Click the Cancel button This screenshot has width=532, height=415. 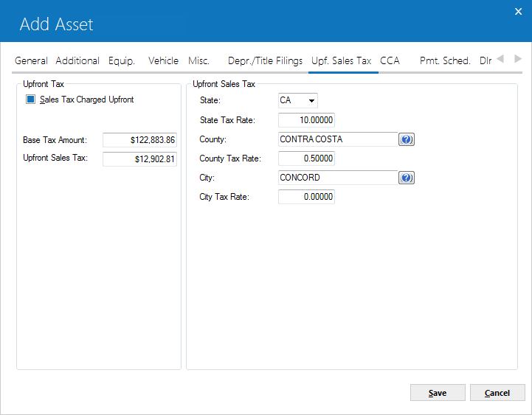(x=497, y=393)
